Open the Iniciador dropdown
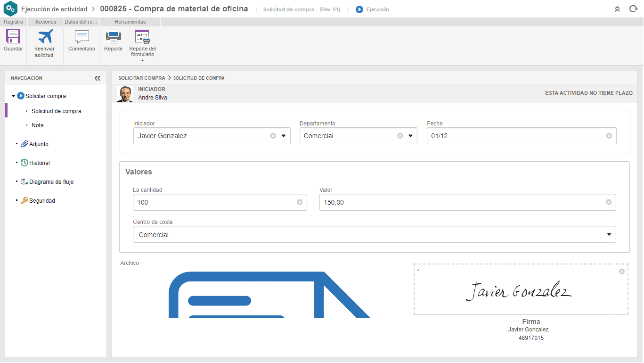This screenshot has height=363, width=644. coord(284,136)
